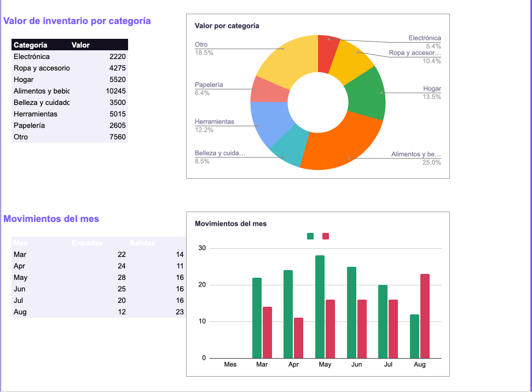Click the green Mar bar in chart
Screen dimensions: 532x392
tap(257, 318)
